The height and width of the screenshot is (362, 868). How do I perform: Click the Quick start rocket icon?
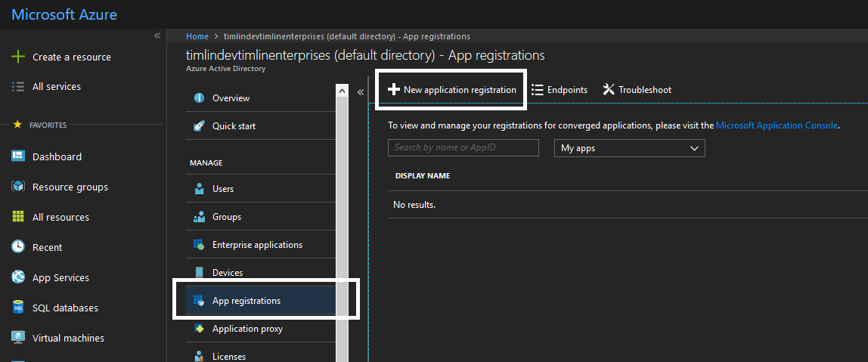click(200, 126)
